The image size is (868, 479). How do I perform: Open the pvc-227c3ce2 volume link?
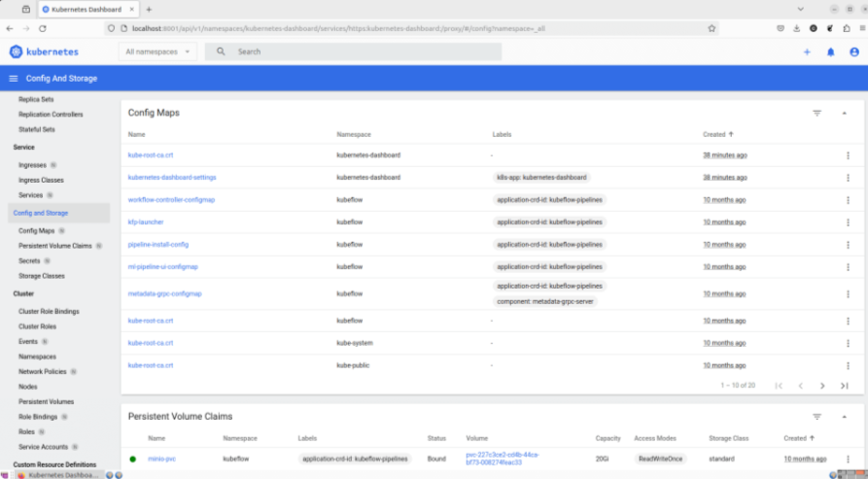click(503, 459)
